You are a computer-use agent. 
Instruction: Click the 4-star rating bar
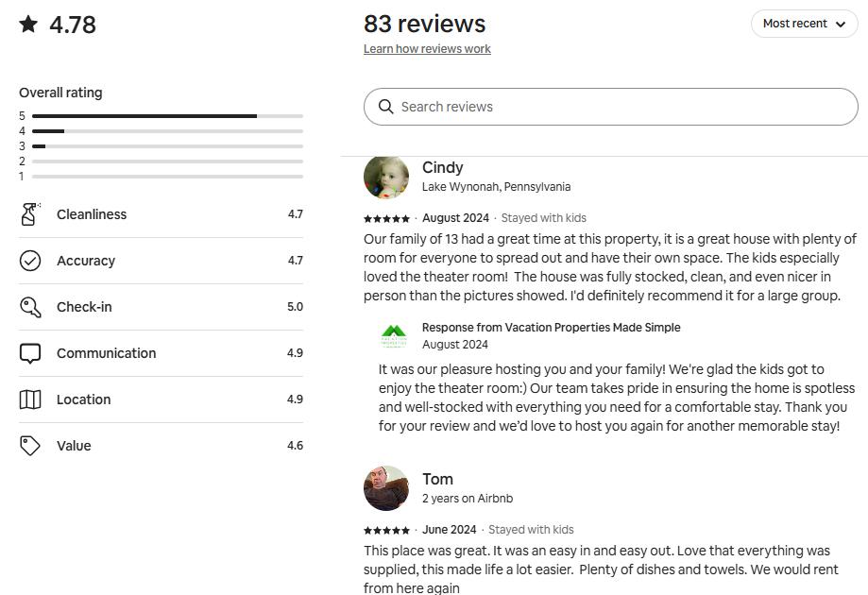pos(167,131)
